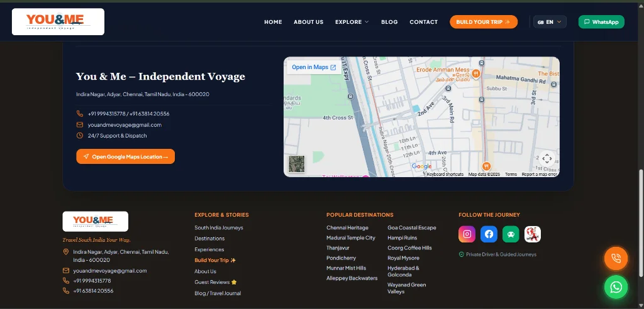The image size is (644, 309).
Task: Click the You&Me logo in footer
Action: point(96,222)
